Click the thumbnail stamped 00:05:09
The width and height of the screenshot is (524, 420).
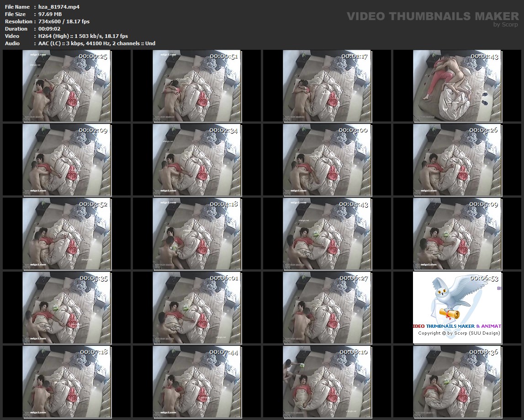tap(457, 234)
